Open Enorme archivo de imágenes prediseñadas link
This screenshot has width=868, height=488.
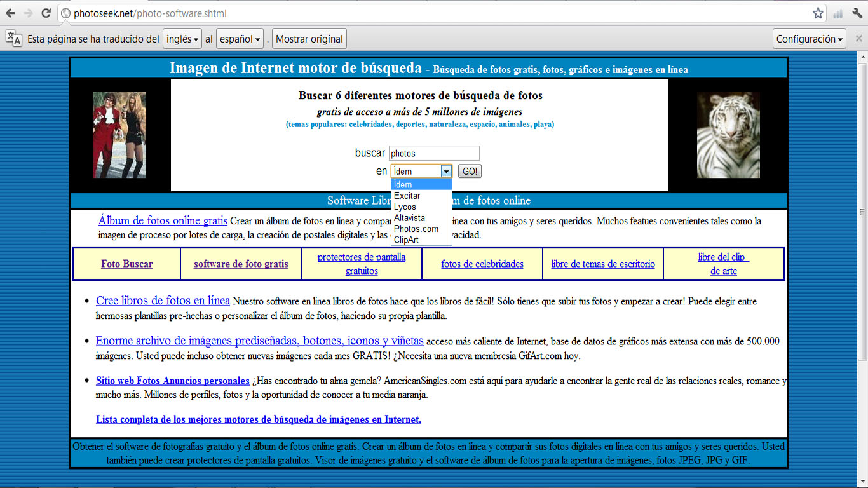tap(259, 341)
